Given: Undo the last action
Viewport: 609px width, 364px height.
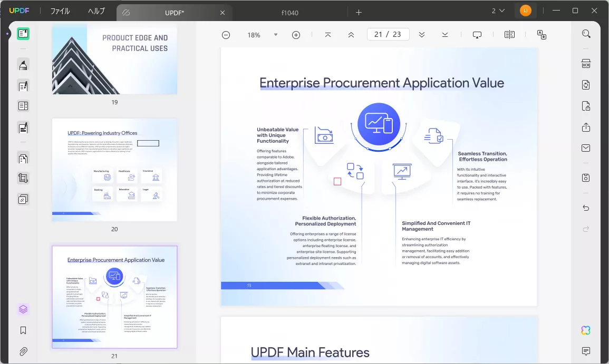Looking at the screenshot, I should pyautogui.click(x=586, y=208).
